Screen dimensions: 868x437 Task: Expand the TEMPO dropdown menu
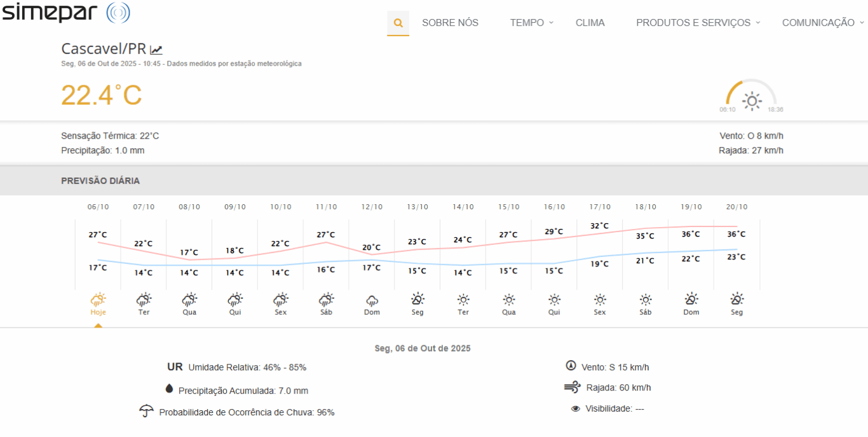coord(531,23)
